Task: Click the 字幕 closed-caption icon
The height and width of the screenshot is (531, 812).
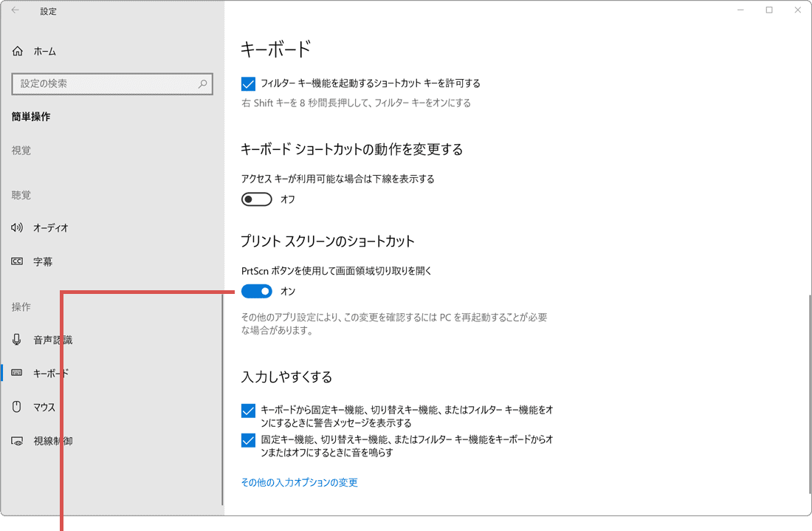Action: [16, 261]
